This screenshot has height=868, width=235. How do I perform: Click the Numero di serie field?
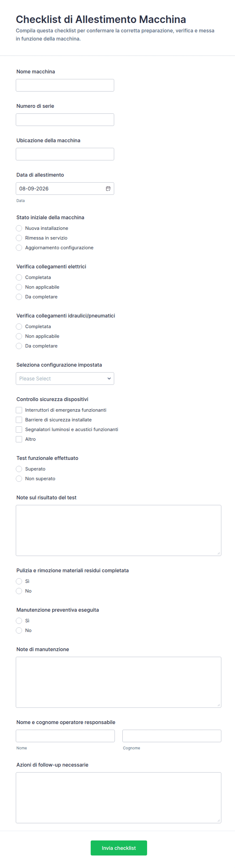pos(65,120)
